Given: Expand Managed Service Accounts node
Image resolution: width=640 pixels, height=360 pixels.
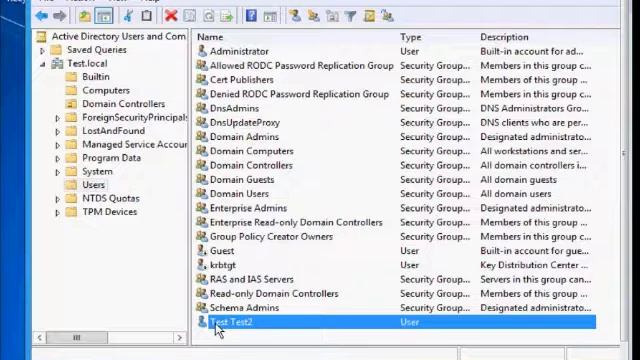Looking at the screenshot, I should click(58, 145).
